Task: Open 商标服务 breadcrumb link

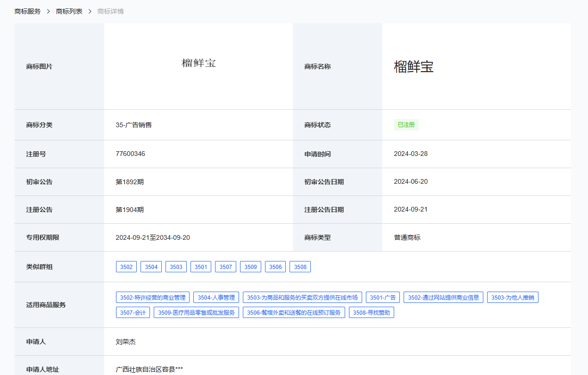Action: click(28, 11)
